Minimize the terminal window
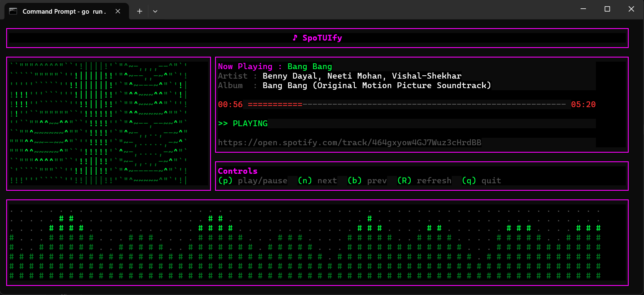 point(583,9)
